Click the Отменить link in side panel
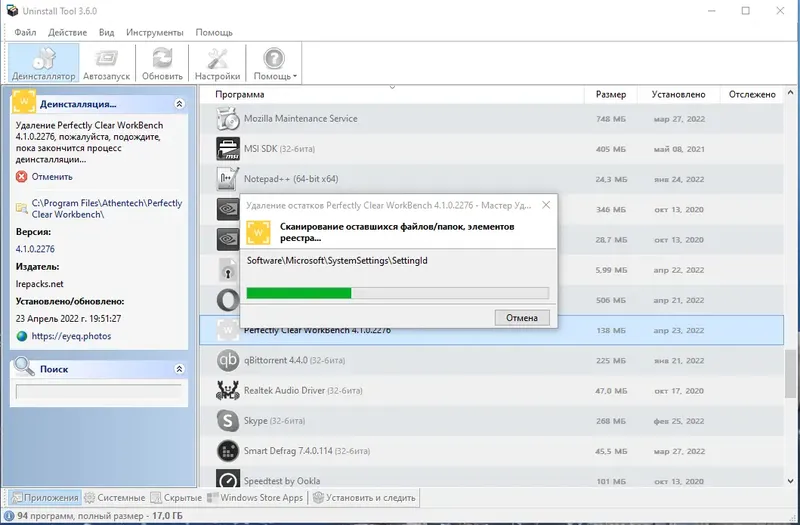 52,177
